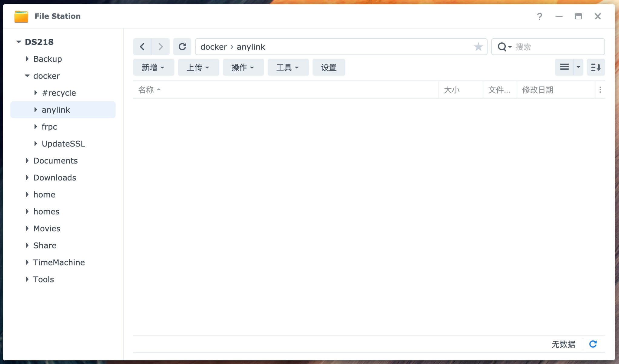This screenshot has width=619, height=364.
Task: Expand the Downloads folder arrow
Action: [x=27, y=177]
